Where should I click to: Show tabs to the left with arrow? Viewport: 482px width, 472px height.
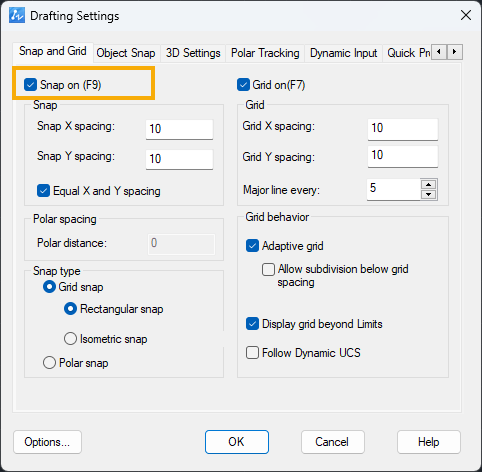coord(439,52)
